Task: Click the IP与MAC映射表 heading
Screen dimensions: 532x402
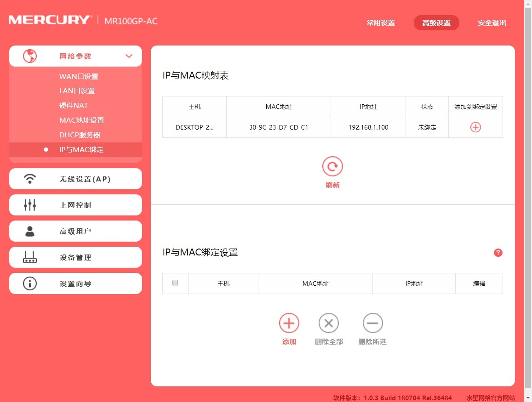Action: [196, 75]
